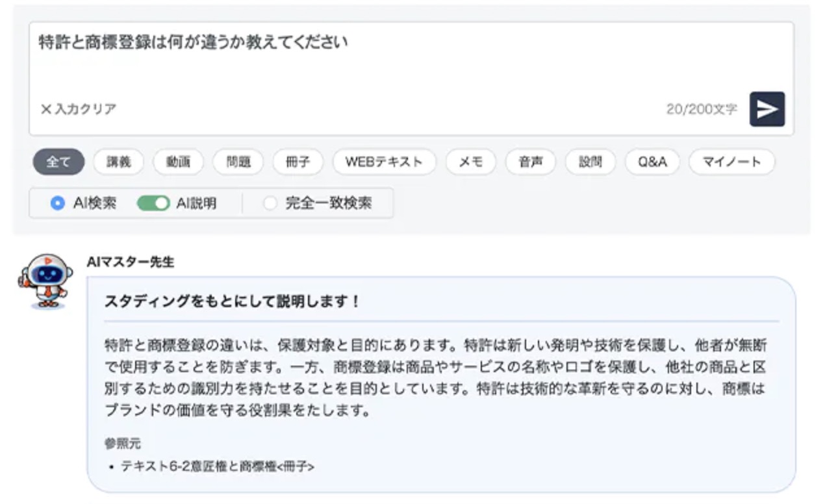Open reference テキスト6-2意匠権と商標権<冊子>
The image size is (825, 504).
217,466
